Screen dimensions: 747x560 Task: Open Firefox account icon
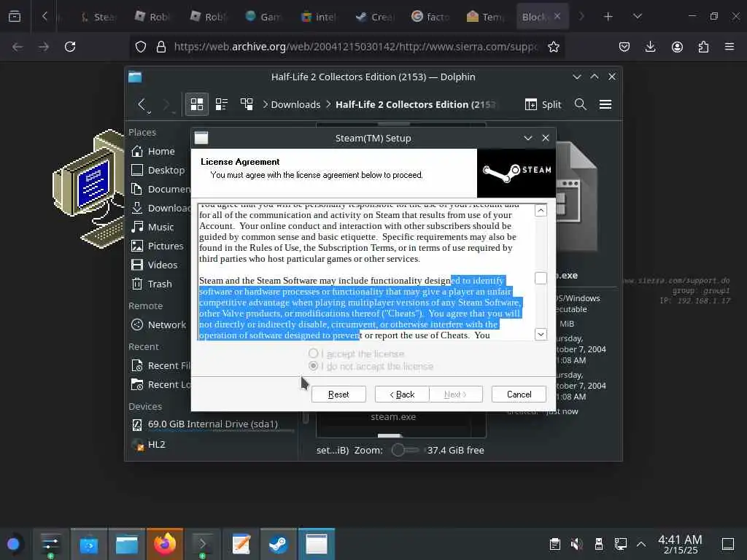677,47
